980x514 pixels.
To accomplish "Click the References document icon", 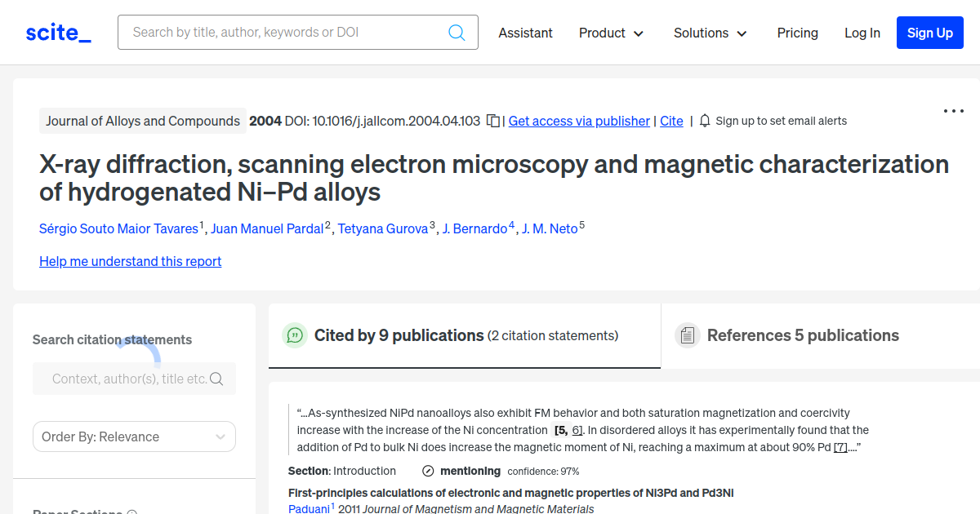I will coord(688,335).
